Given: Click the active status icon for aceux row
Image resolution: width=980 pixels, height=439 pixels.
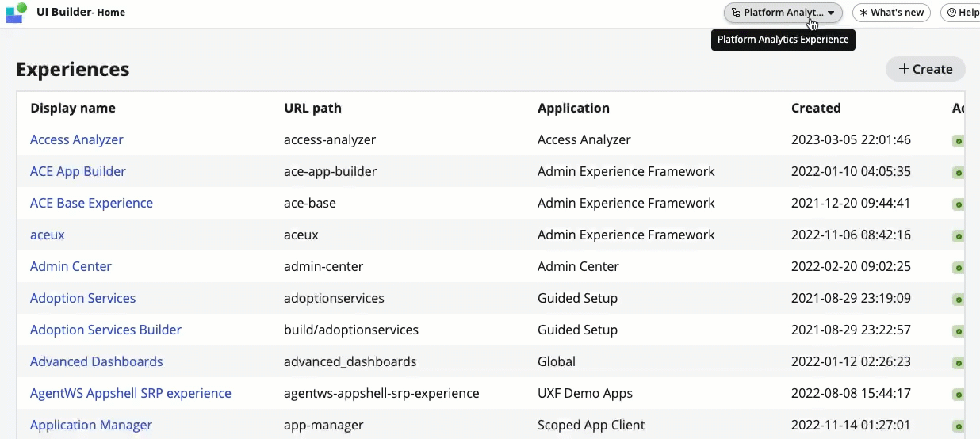Looking at the screenshot, I should coord(958,236).
